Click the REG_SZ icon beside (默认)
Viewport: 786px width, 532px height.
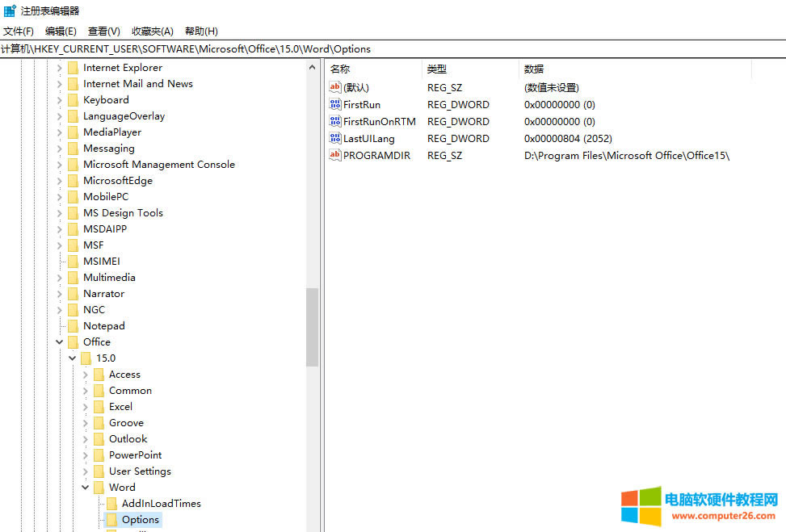tap(335, 87)
